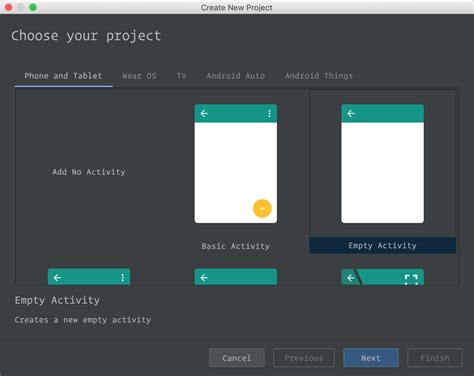Screen dimensions: 474x376
Task: Choose the Add No Activity option
Action: [x=89, y=172]
